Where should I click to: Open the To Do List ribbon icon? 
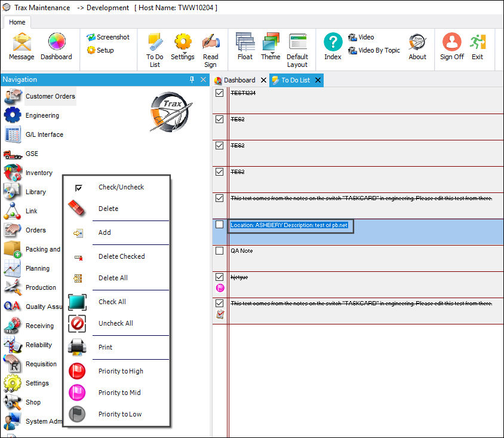pyautogui.click(x=155, y=50)
